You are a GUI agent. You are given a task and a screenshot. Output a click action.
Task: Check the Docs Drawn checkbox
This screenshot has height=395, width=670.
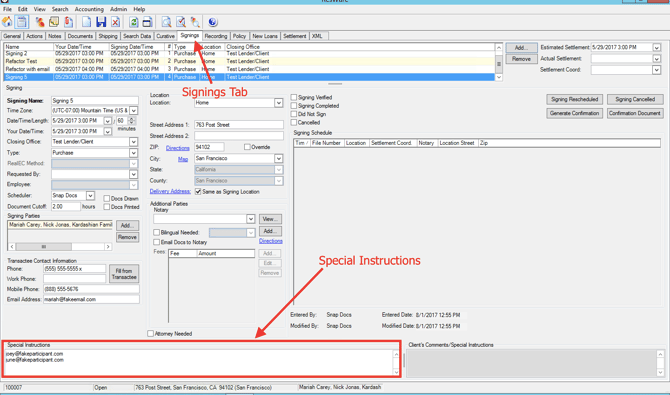click(x=107, y=198)
